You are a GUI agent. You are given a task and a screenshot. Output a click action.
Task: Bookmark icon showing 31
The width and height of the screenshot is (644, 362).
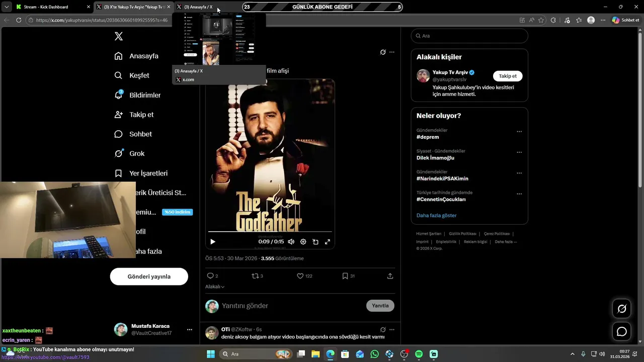click(x=348, y=276)
